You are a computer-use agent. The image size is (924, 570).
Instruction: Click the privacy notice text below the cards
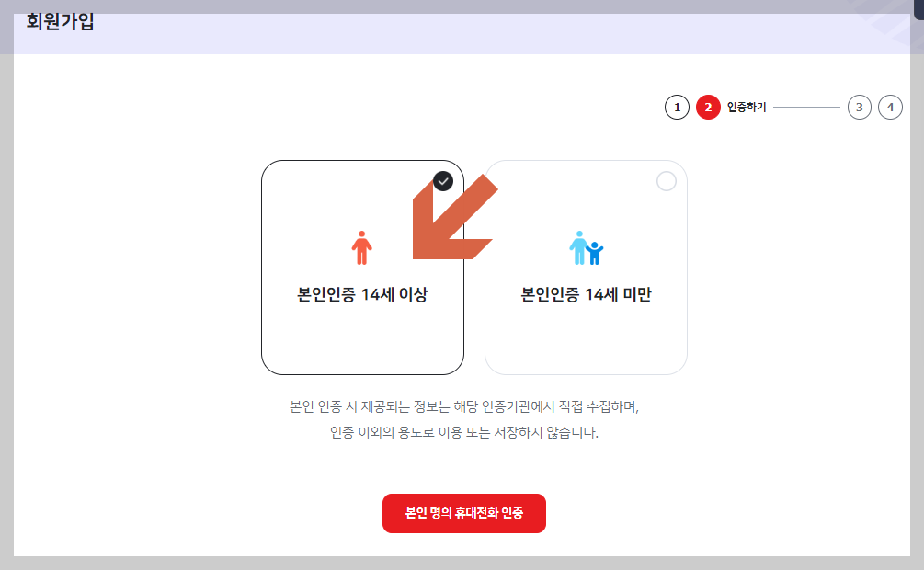463,420
